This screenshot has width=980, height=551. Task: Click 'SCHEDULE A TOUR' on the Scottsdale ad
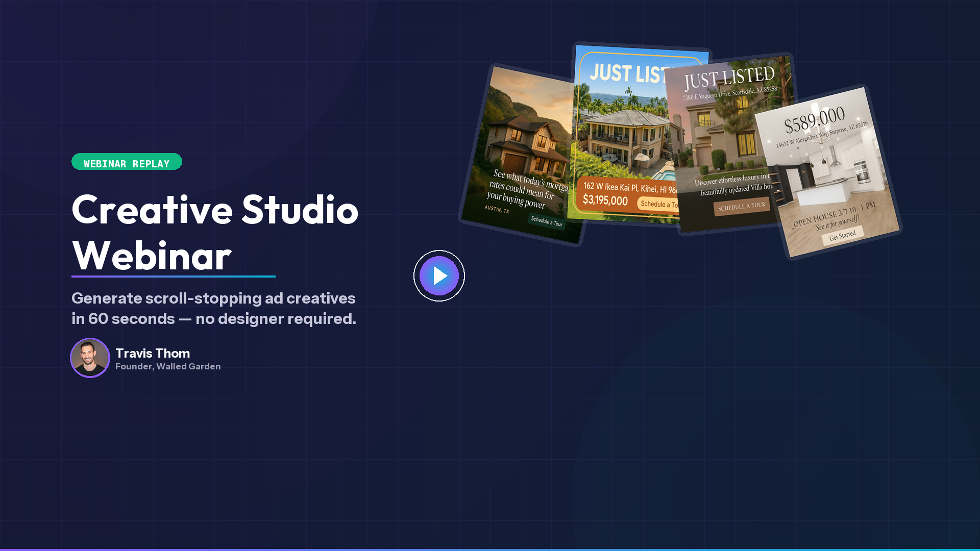[x=742, y=207]
